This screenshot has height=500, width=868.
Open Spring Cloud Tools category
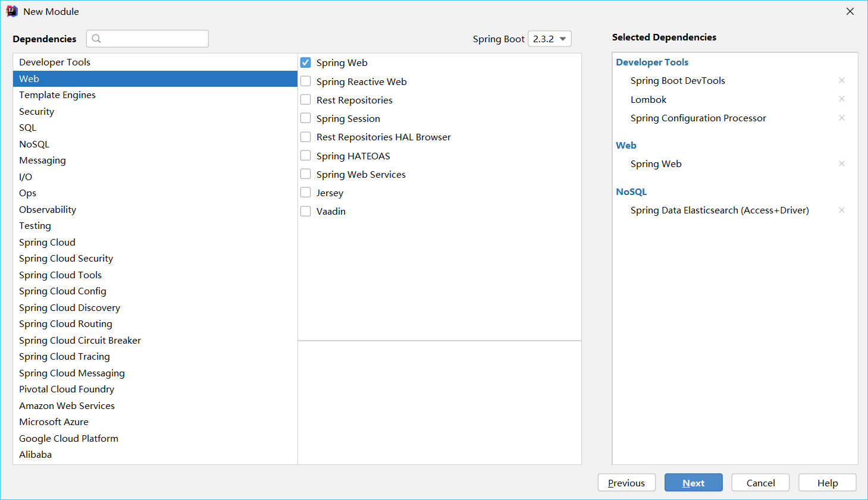coord(155,275)
